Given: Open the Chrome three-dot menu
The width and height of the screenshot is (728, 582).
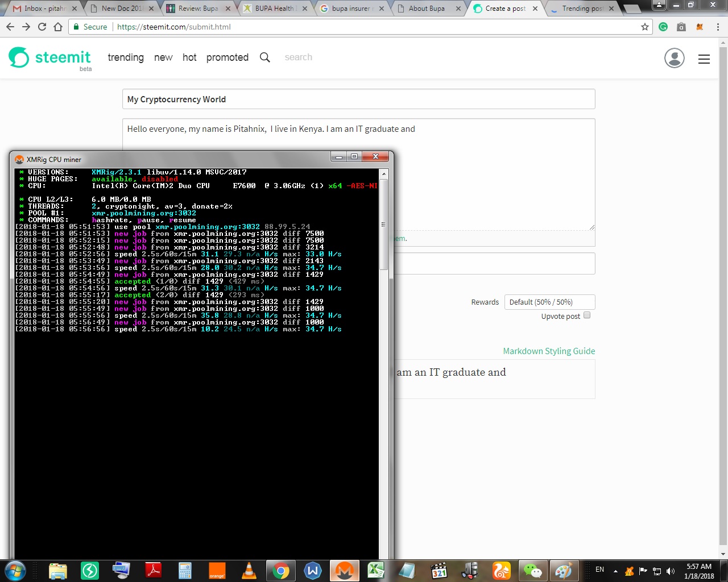Looking at the screenshot, I should click(x=718, y=27).
